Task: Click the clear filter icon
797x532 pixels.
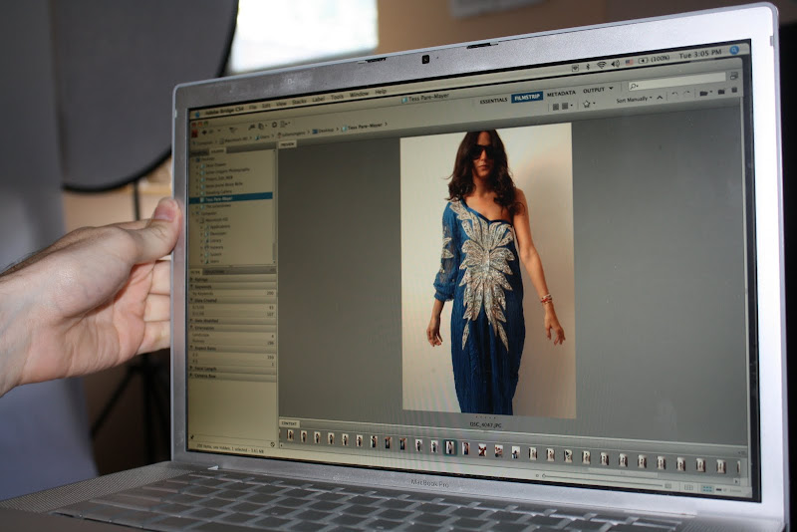Action: click(x=272, y=444)
